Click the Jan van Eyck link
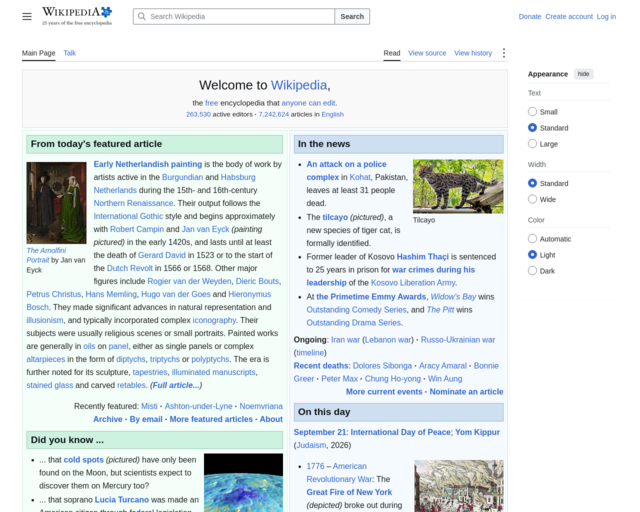 pos(205,229)
